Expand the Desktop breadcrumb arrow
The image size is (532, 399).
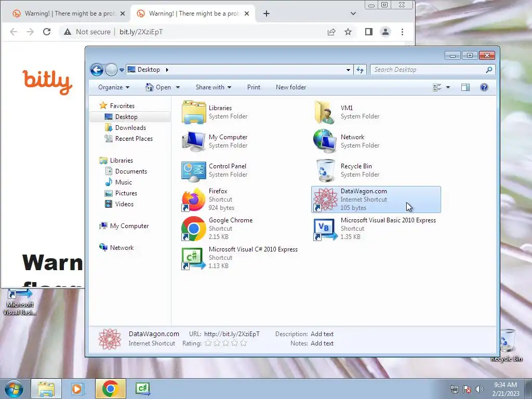tap(167, 70)
